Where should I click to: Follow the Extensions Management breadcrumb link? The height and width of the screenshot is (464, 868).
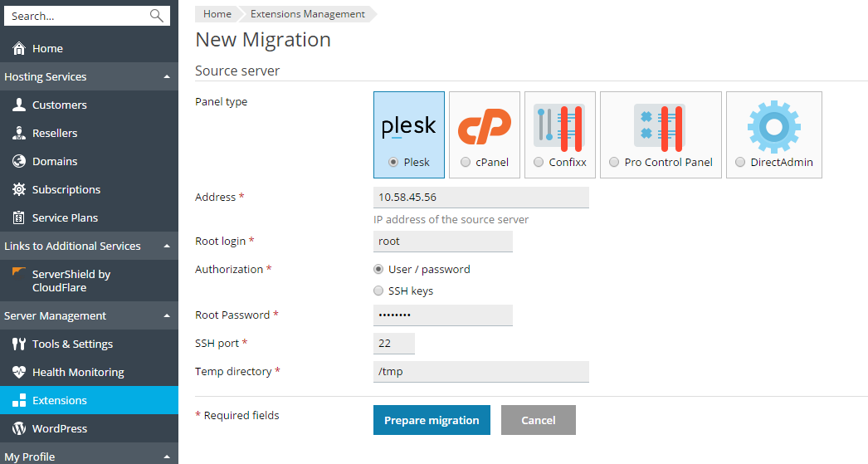(x=307, y=14)
